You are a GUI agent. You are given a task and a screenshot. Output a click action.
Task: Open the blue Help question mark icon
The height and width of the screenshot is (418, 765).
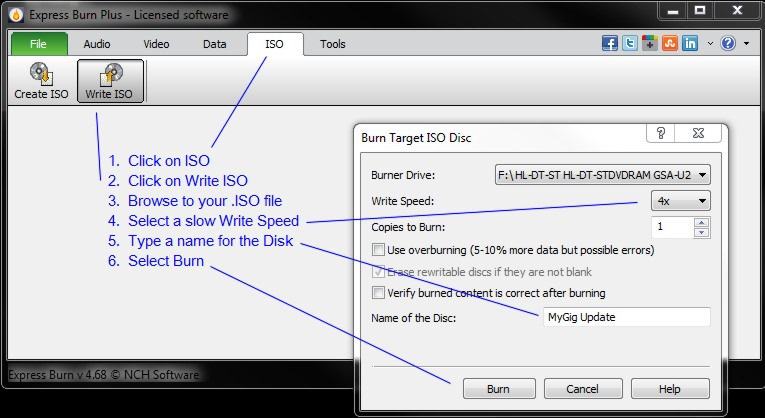click(728, 43)
